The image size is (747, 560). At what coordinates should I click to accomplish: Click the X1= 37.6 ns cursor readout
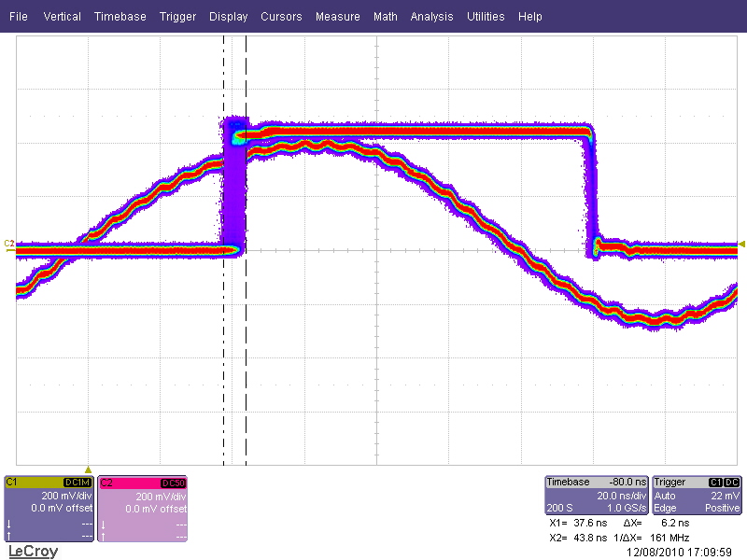pos(578,523)
